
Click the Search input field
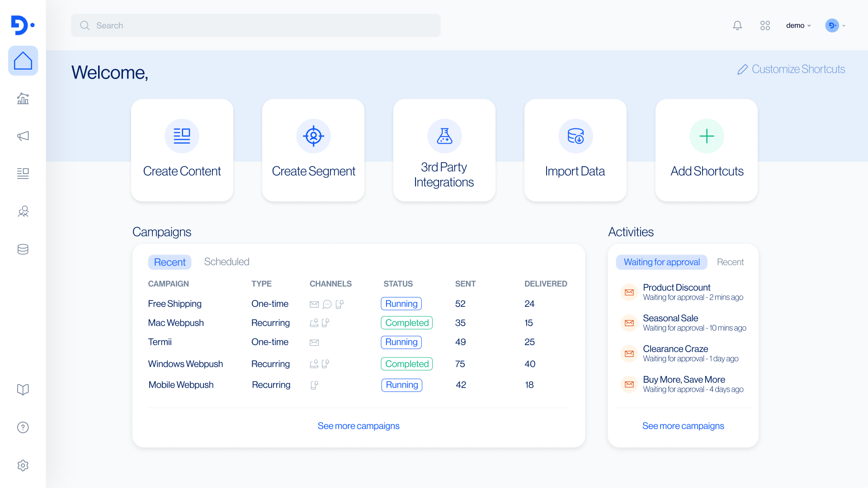point(256,25)
